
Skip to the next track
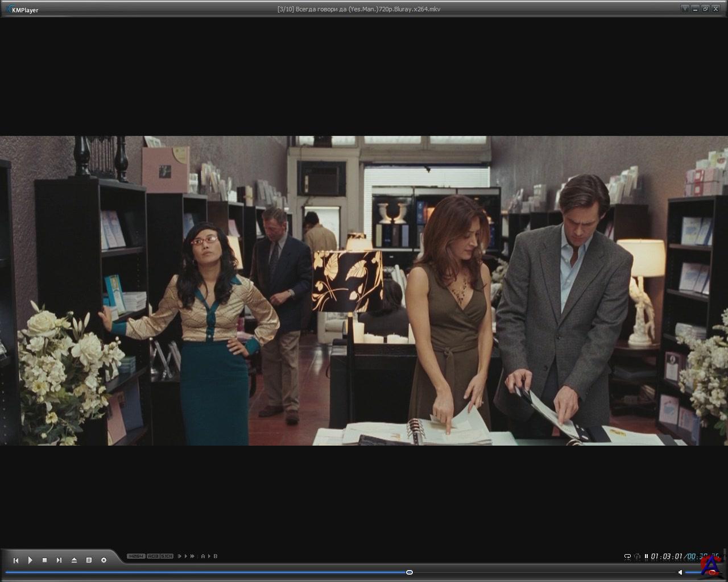point(59,560)
